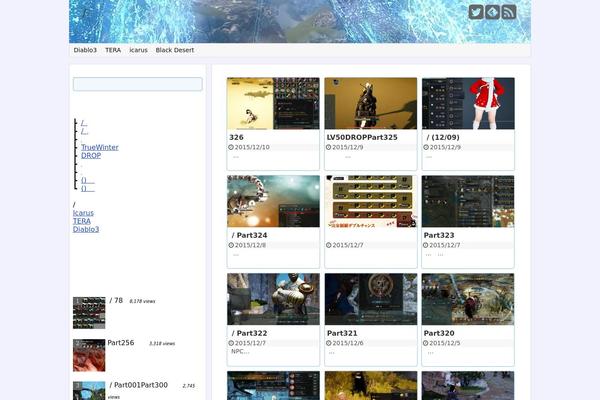Open article title 326
The width and height of the screenshot is (600, 400).
coord(236,137)
